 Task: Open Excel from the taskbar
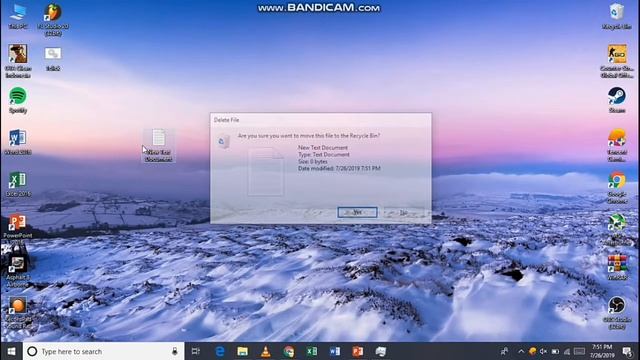pos(312,351)
